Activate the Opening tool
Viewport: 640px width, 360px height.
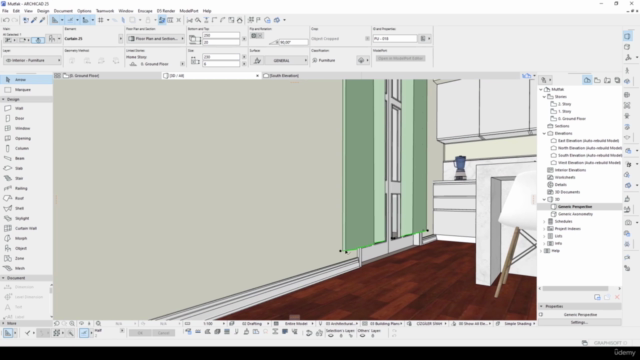click(26, 138)
